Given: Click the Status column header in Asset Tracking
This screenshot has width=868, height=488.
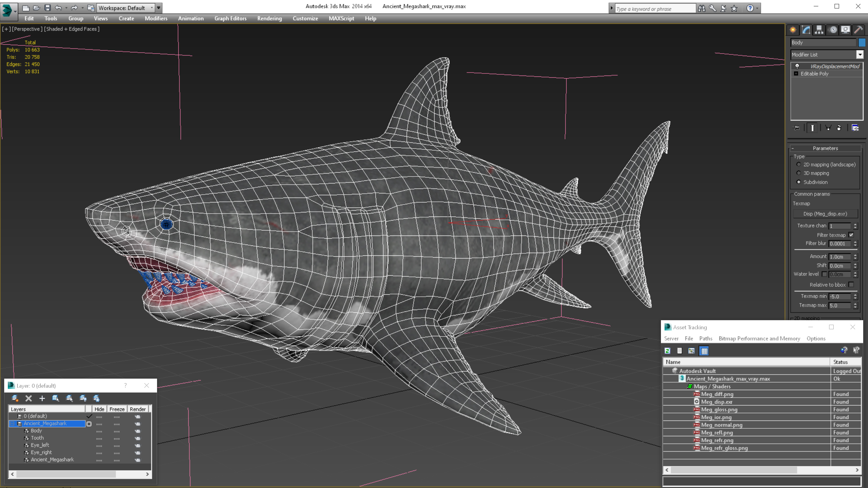Looking at the screenshot, I should coord(845,362).
